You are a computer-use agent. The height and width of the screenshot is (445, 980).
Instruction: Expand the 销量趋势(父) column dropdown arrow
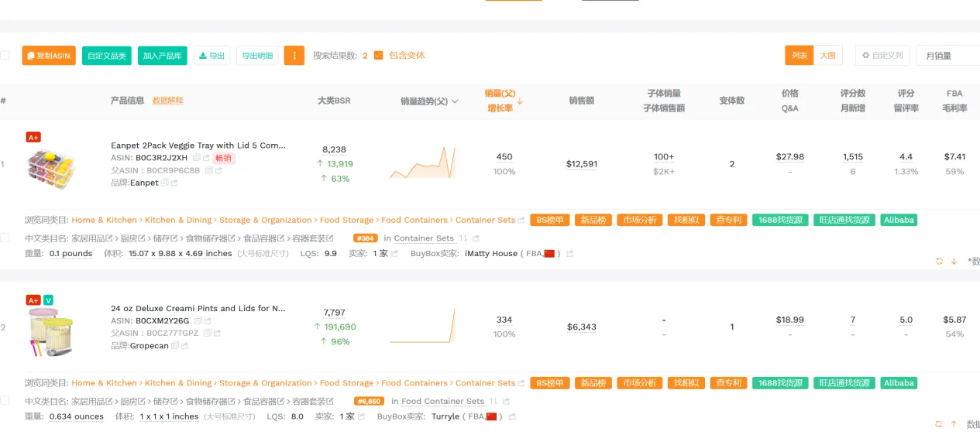[455, 101]
